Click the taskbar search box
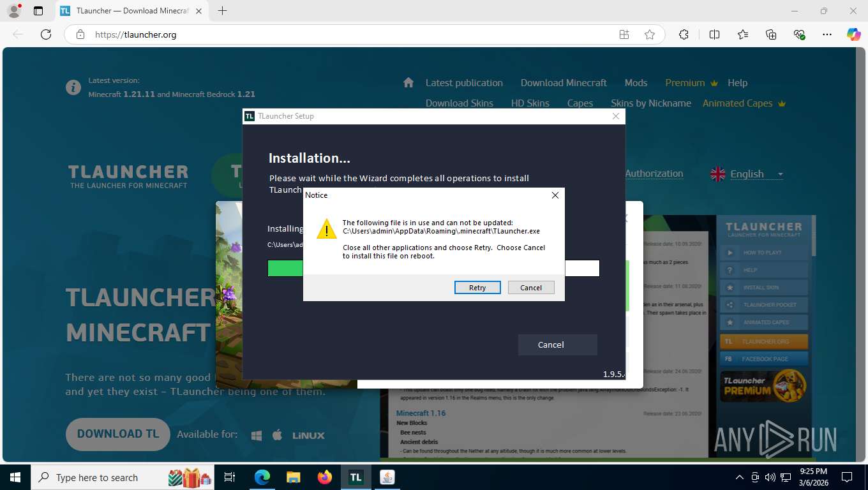The image size is (868, 490). point(123,477)
